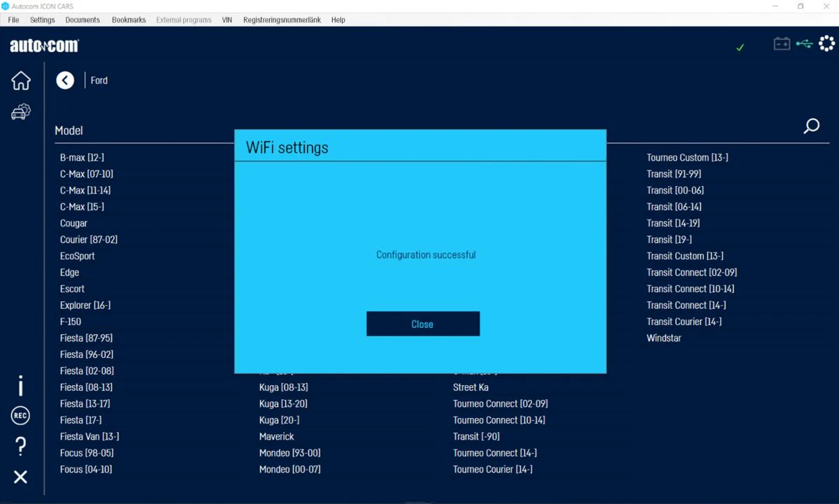Select model Tourneo Connect [10-14]
The height and width of the screenshot is (504, 839).
499,420
